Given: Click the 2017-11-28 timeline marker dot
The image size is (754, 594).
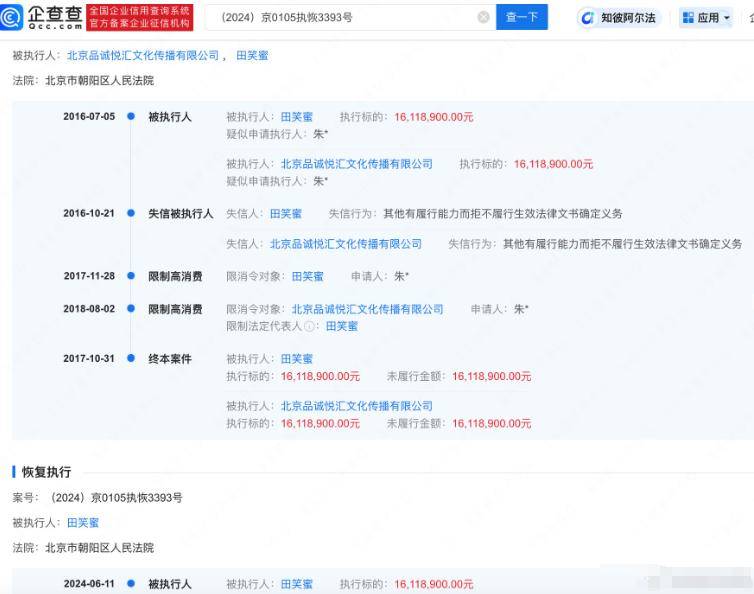Looking at the screenshot, I should (131, 276).
